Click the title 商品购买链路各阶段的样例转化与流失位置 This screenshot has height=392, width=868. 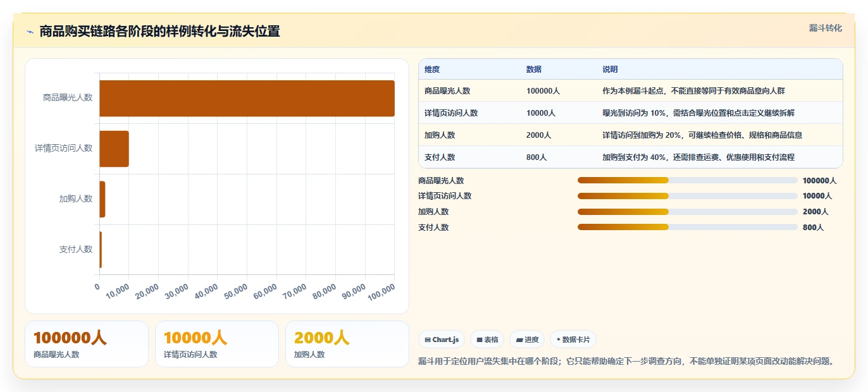[159, 31]
